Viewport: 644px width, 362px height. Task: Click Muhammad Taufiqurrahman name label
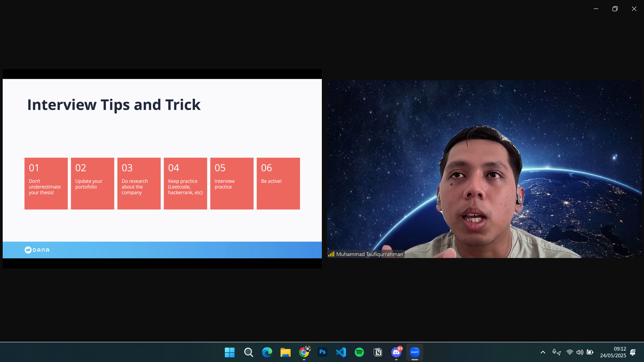pyautogui.click(x=369, y=254)
